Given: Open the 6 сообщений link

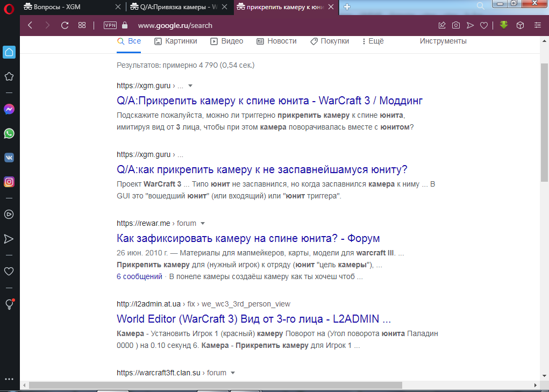Looking at the screenshot, I should [139, 276].
